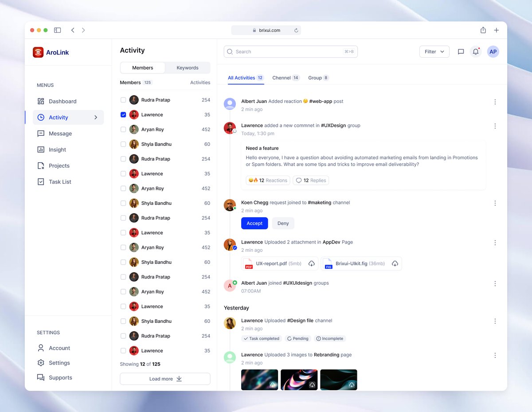The height and width of the screenshot is (412, 532).
Task: Download the Brixui-UIkit.fig attachment
Action: point(395,263)
